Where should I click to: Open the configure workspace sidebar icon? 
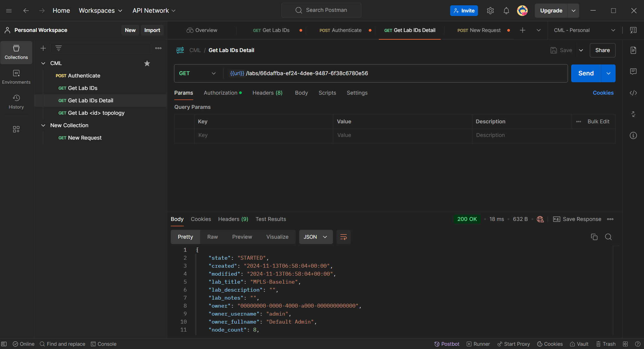pos(16,129)
